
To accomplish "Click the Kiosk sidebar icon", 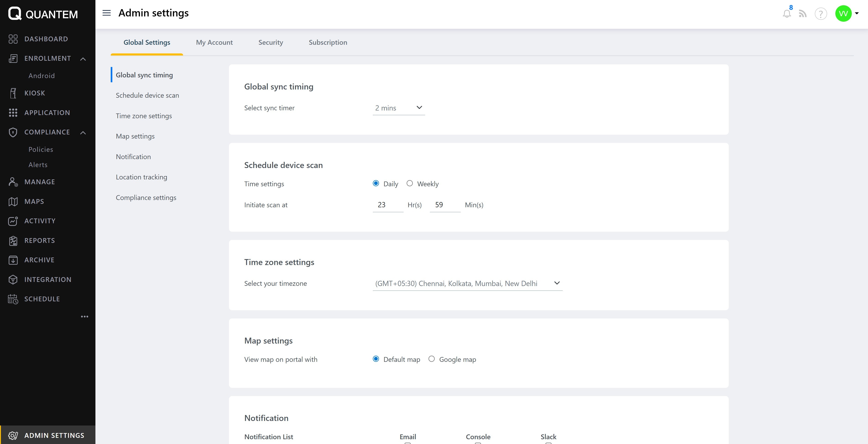I will pyautogui.click(x=13, y=93).
